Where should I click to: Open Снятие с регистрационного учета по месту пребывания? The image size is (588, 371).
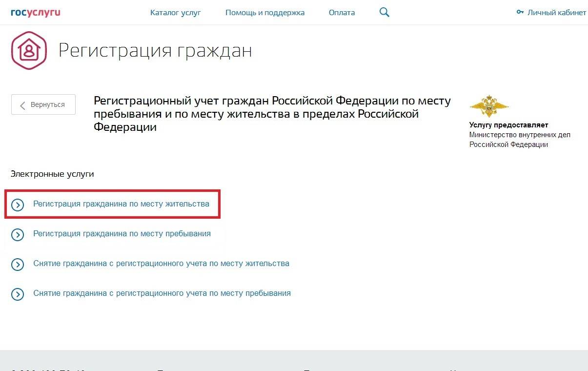tap(162, 293)
